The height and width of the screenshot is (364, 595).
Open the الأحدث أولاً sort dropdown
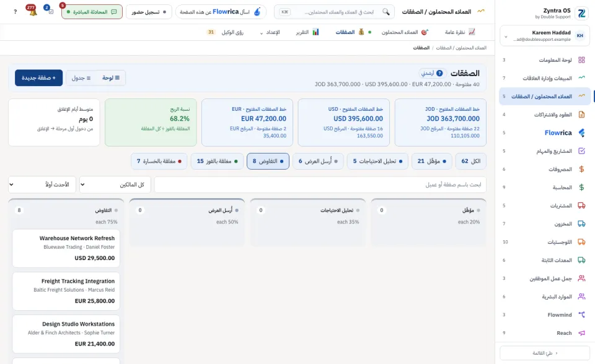[x=42, y=184]
